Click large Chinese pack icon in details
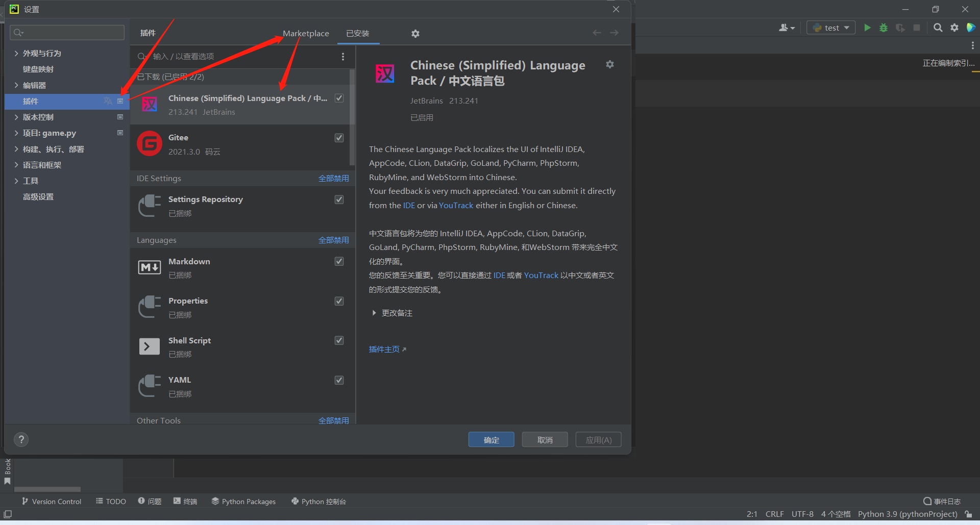This screenshot has width=980, height=525. pos(385,73)
